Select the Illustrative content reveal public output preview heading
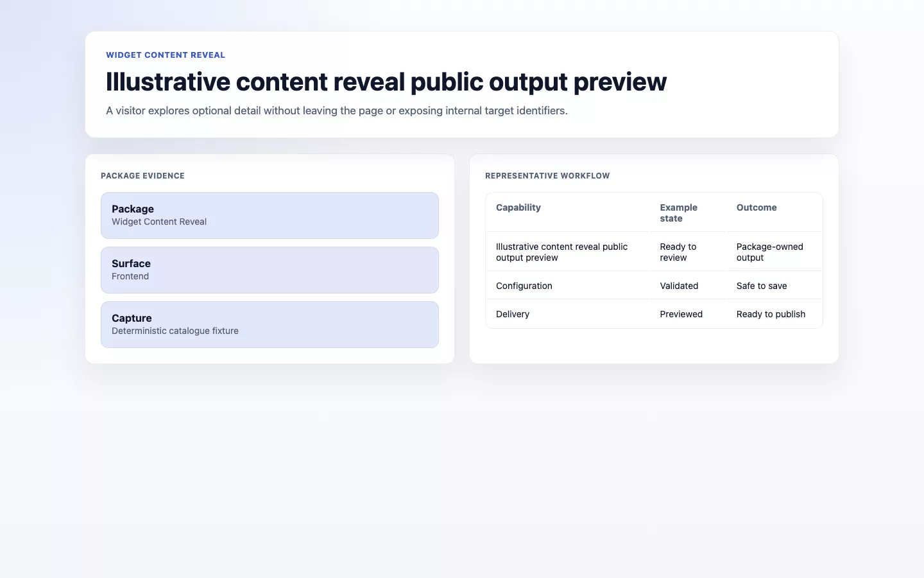 386,82
